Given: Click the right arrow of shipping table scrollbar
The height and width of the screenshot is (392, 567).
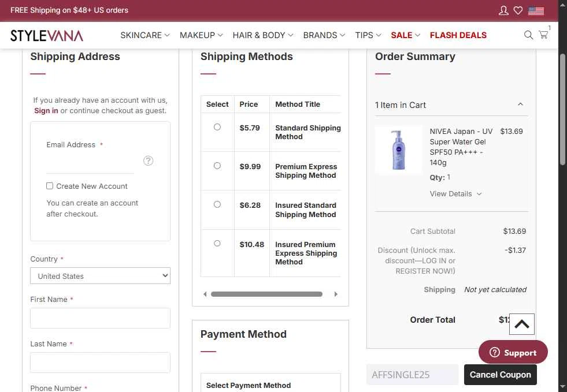Looking at the screenshot, I should (x=336, y=294).
